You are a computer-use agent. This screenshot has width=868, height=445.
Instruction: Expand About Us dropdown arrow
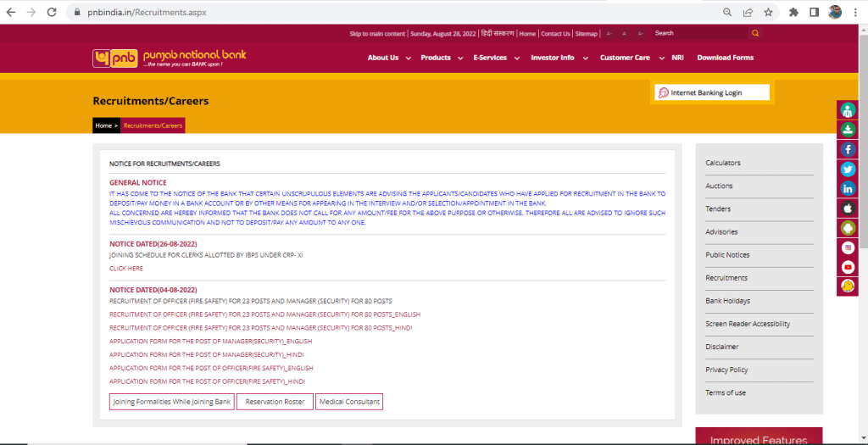click(409, 58)
